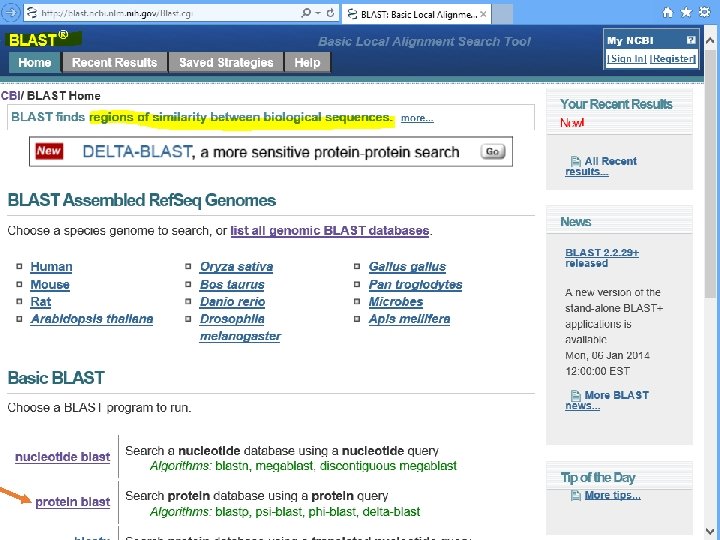The height and width of the screenshot is (540, 720).
Task: Click the vertical scrollbar thumb
Action: [x=709, y=174]
